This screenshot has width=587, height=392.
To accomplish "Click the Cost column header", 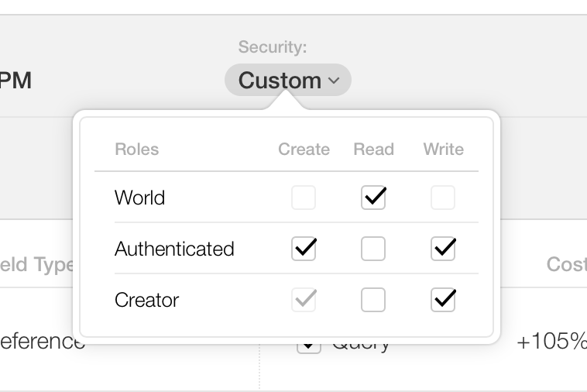I will pos(566,265).
